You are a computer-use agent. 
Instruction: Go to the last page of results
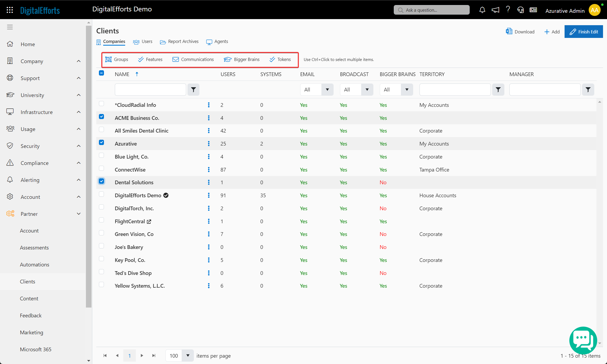pos(154,356)
